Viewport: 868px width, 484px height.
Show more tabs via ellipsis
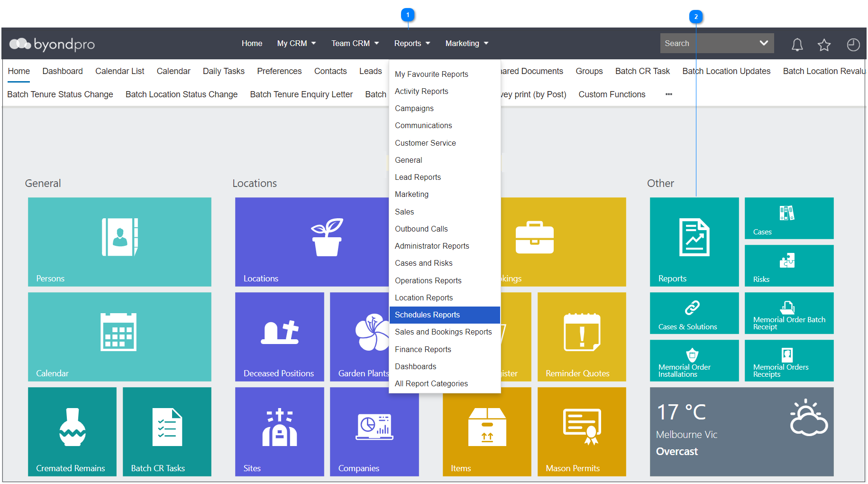coord(668,94)
